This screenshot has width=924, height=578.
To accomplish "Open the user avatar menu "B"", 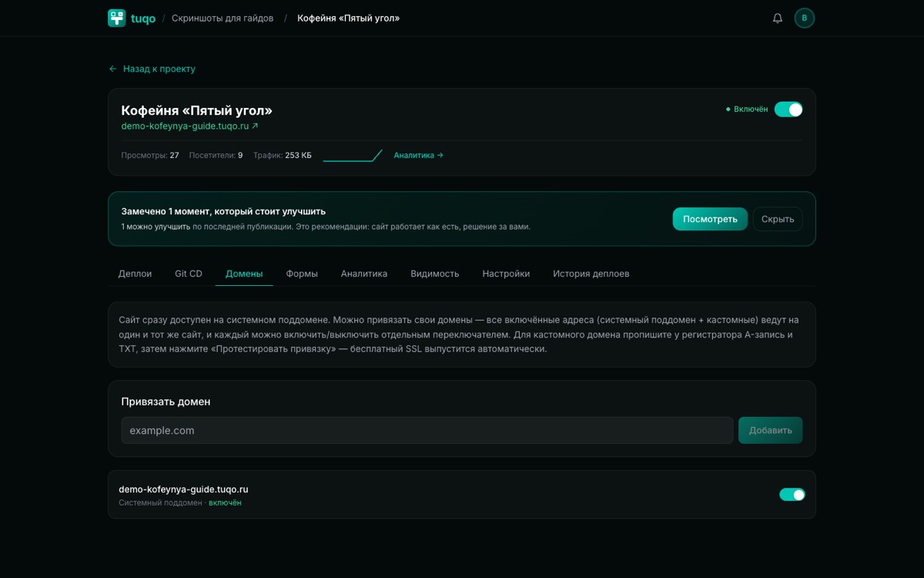I will pos(805,18).
